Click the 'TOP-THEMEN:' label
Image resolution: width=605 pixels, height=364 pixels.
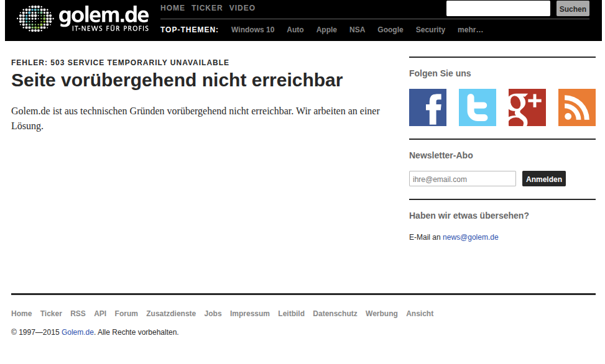190,30
